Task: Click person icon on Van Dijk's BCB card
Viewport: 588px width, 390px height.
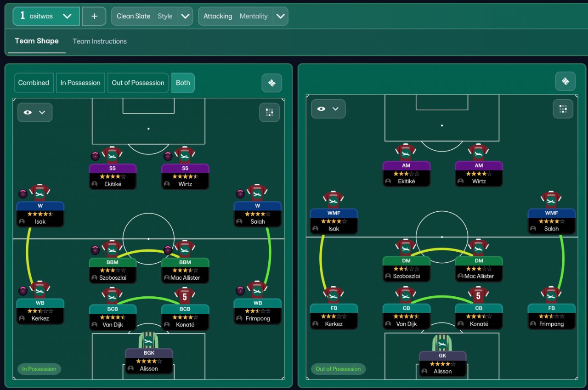Action: [95, 325]
